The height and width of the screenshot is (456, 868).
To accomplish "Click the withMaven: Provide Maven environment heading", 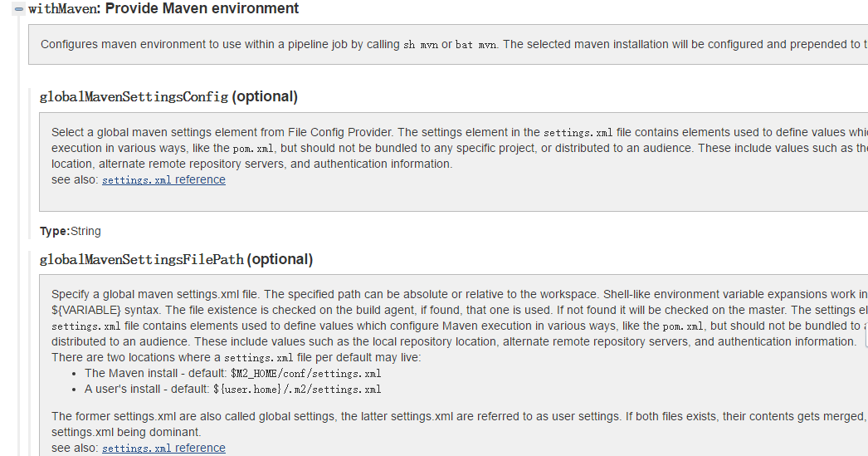I will point(163,8).
